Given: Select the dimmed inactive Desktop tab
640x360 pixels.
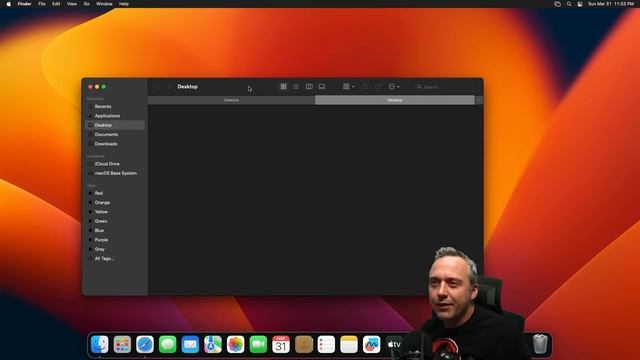Looking at the screenshot, I should pyautogui.click(x=231, y=100).
